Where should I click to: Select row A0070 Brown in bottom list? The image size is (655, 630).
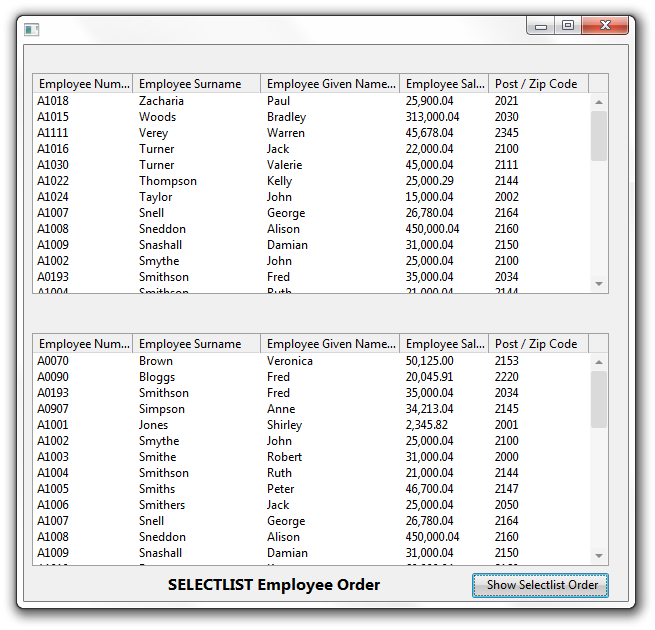[311, 361]
